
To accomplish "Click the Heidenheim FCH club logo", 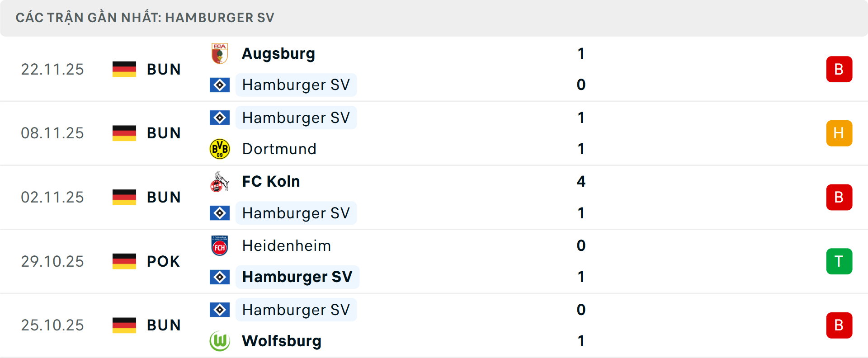I will (220, 246).
